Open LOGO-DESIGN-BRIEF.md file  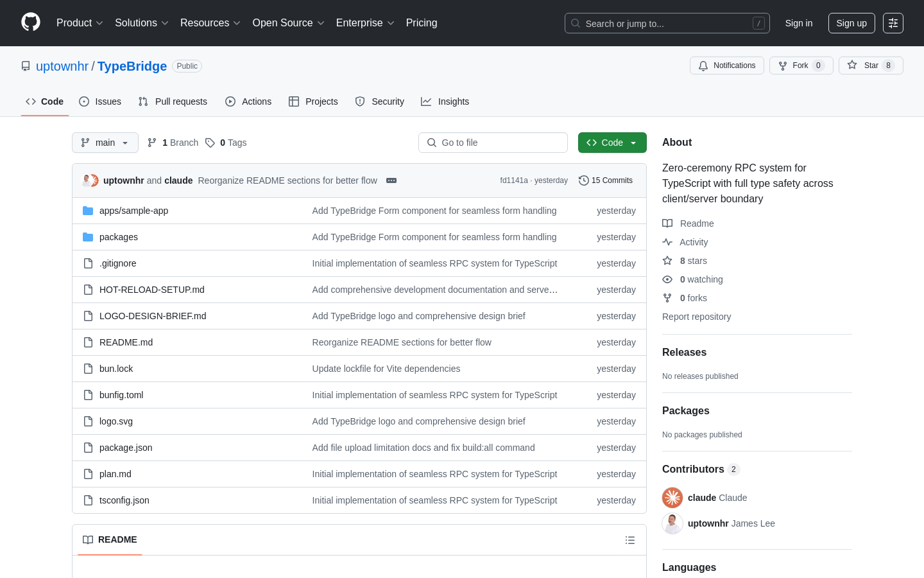tap(153, 316)
